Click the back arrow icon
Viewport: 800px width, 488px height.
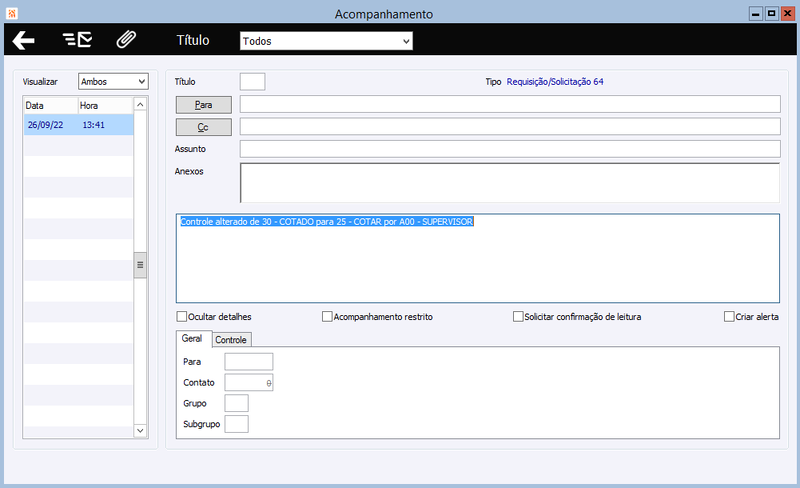pos(23,40)
